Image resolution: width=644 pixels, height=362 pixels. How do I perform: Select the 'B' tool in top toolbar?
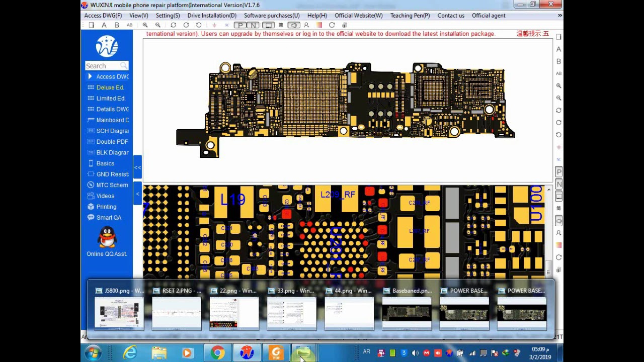[117, 25]
